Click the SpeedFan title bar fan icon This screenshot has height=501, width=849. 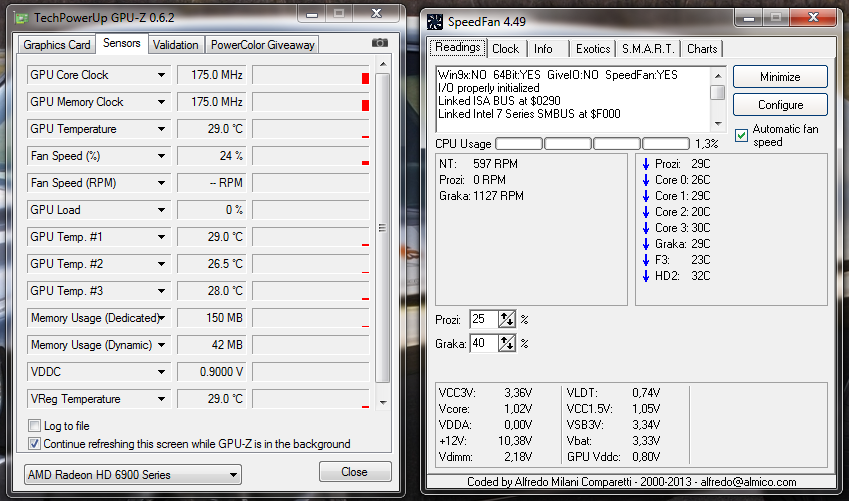[435, 22]
